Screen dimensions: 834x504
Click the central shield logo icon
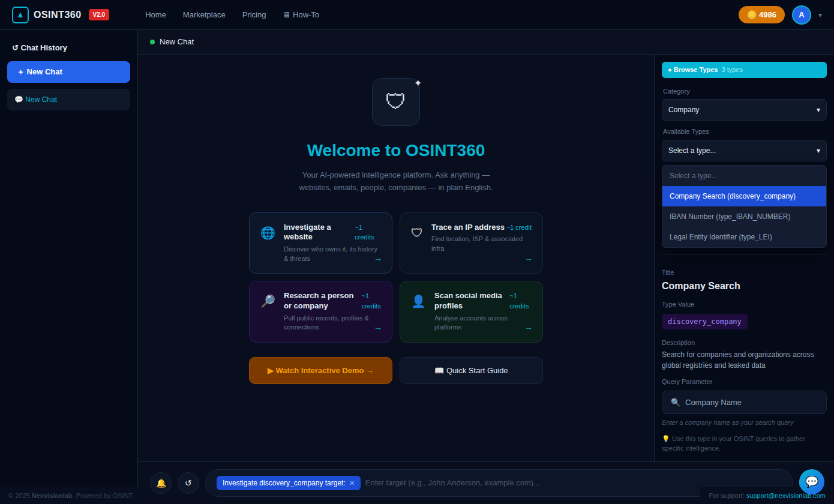[x=395, y=102]
